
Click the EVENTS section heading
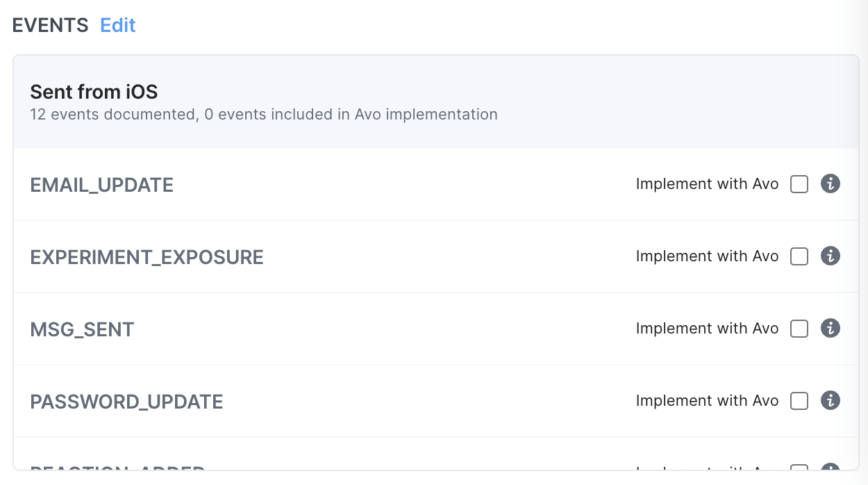point(49,25)
